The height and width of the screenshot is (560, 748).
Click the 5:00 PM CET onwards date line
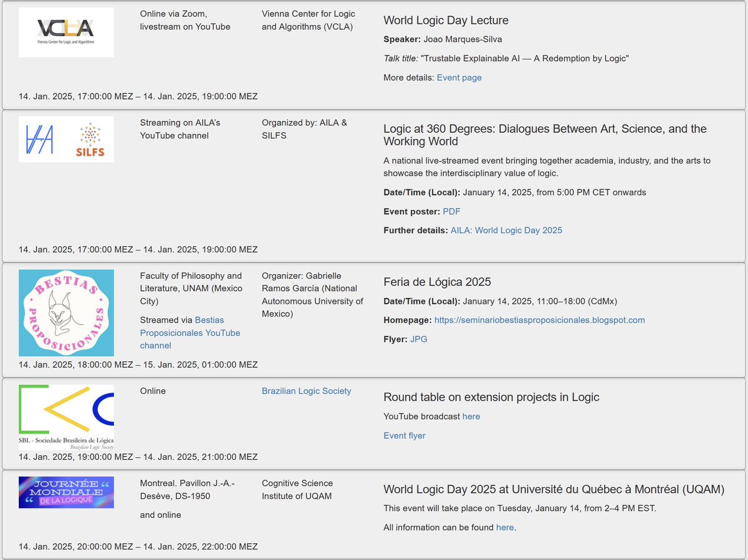[515, 192]
